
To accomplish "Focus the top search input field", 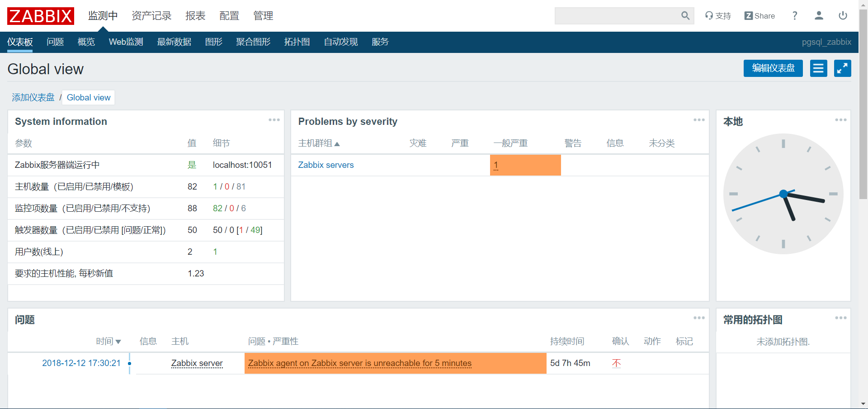I will [617, 16].
